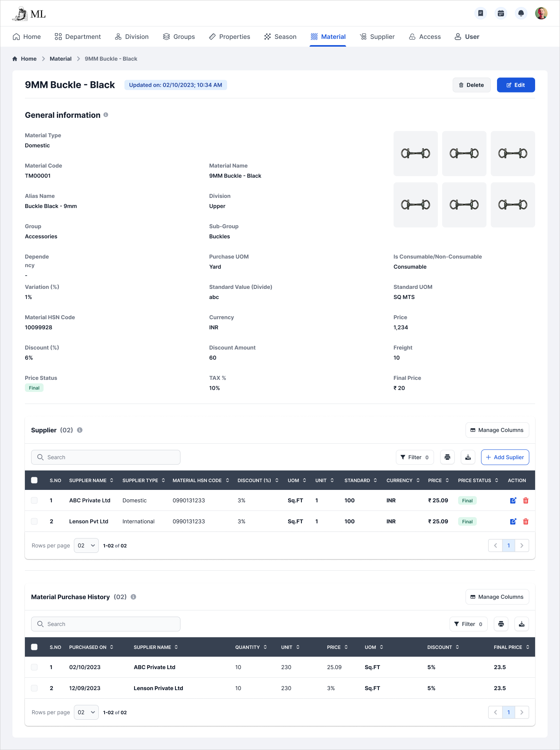
Task: Edit the ABC Private Ltd supplier row
Action: (513, 500)
